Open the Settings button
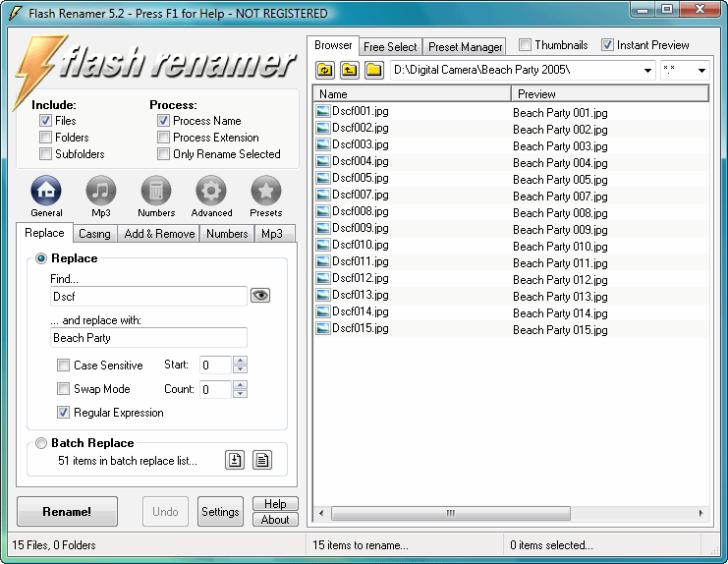Screen dimensions: 728x564 [220, 512]
